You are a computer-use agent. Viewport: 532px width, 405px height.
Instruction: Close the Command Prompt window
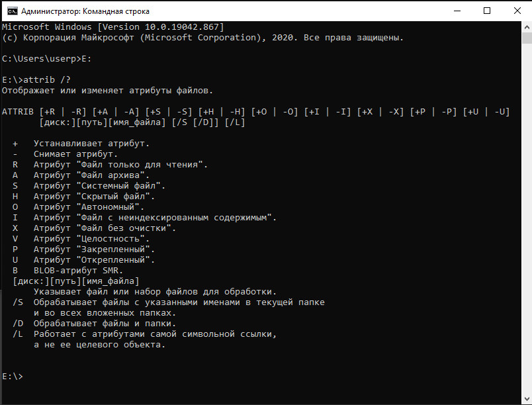(517, 11)
